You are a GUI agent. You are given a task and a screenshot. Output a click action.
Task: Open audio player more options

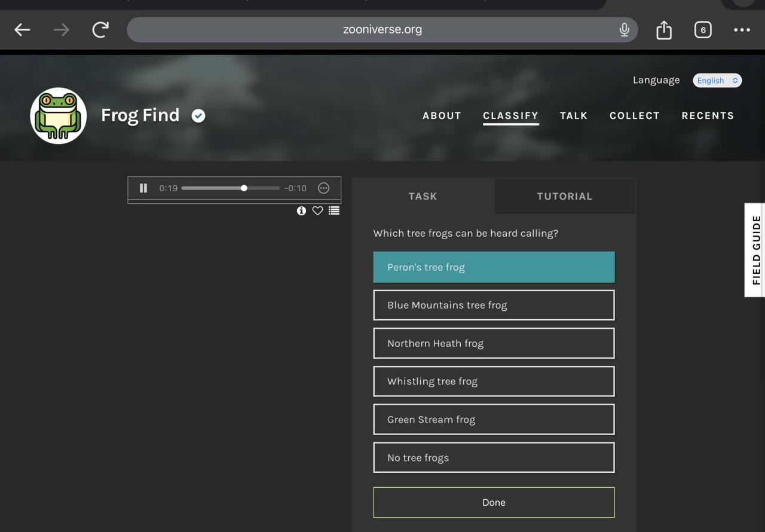tap(324, 188)
